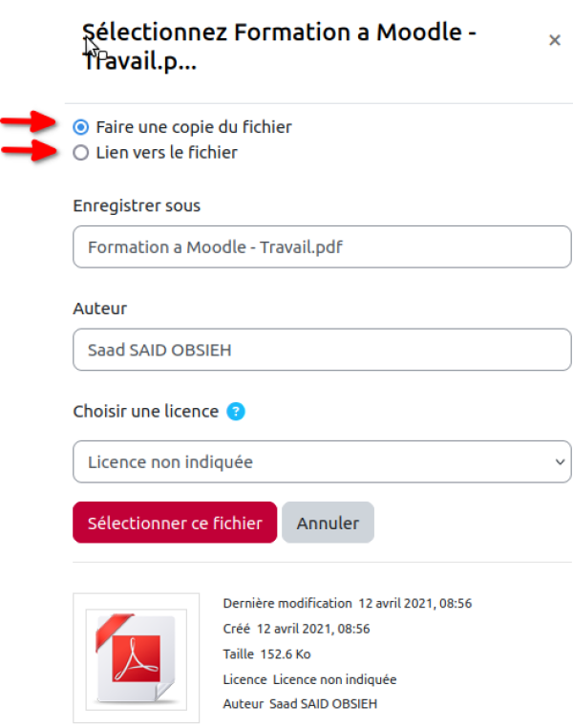Image resolution: width=573 pixels, height=728 pixels.
Task: Click the dialog title Sélectionnez Formation a Moodle
Action: [x=279, y=47]
